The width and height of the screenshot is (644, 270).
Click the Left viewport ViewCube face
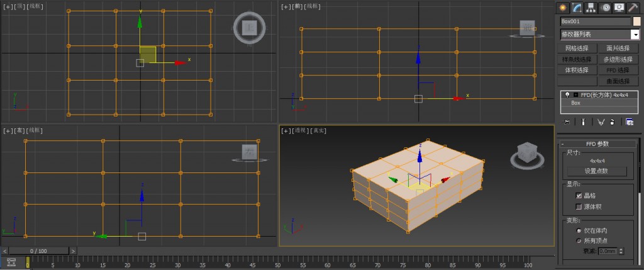249,152
